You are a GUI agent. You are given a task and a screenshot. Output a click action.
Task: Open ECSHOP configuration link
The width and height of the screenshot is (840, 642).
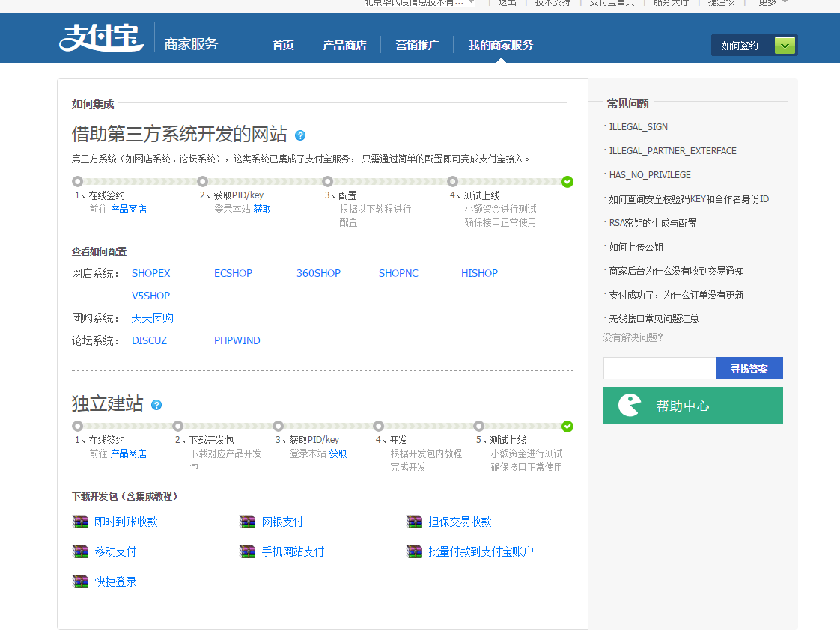click(x=233, y=273)
